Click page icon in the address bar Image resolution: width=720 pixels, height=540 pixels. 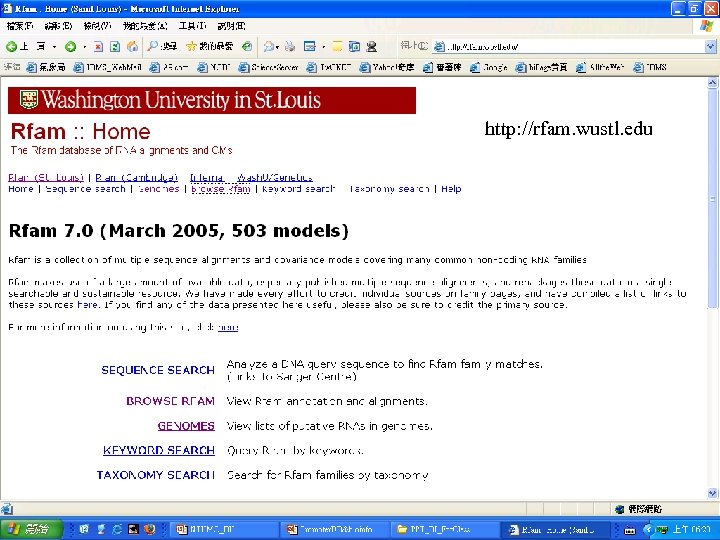tap(439, 46)
